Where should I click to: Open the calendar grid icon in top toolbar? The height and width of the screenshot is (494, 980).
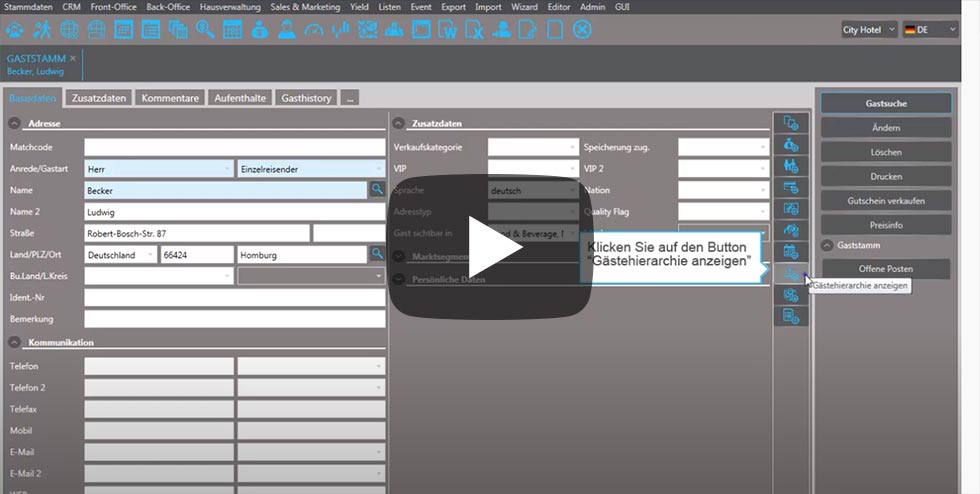click(232, 29)
